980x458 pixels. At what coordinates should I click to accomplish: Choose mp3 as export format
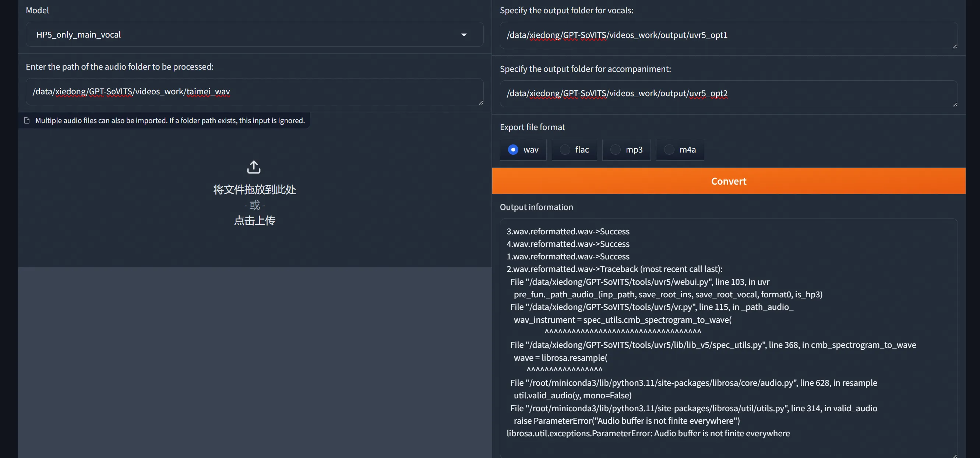pos(615,150)
